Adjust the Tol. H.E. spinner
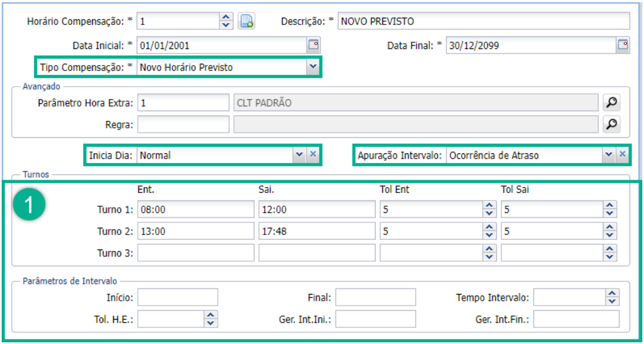The width and height of the screenshot is (644, 344). click(211, 319)
